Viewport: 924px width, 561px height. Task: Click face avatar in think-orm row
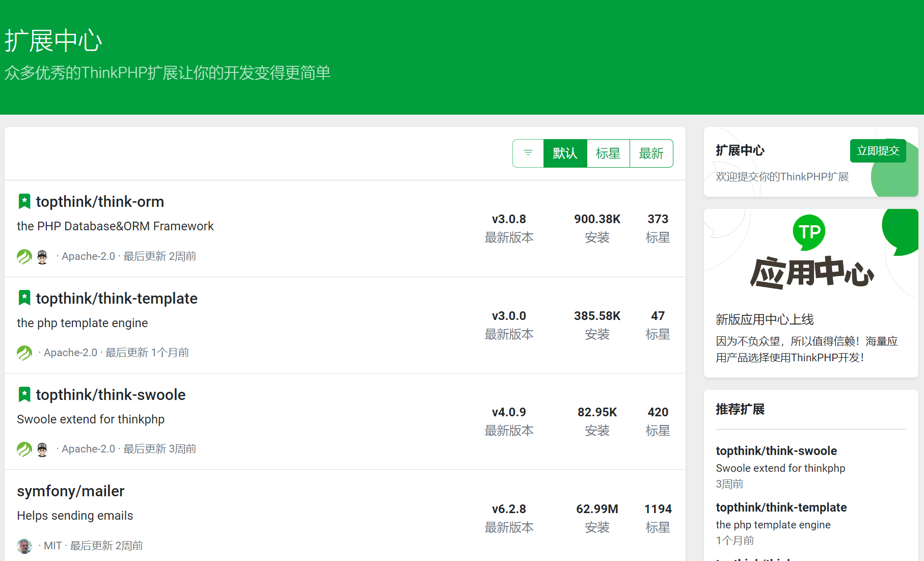coord(42,256)
